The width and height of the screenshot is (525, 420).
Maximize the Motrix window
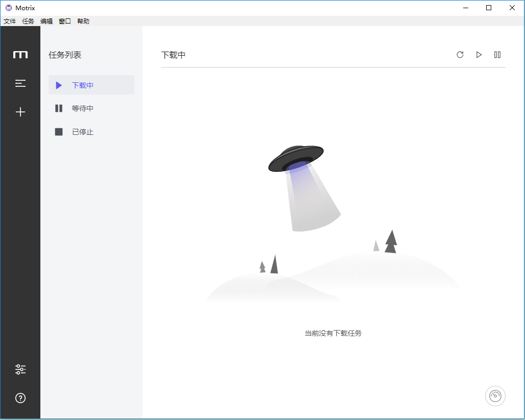[x=489, y=8]
